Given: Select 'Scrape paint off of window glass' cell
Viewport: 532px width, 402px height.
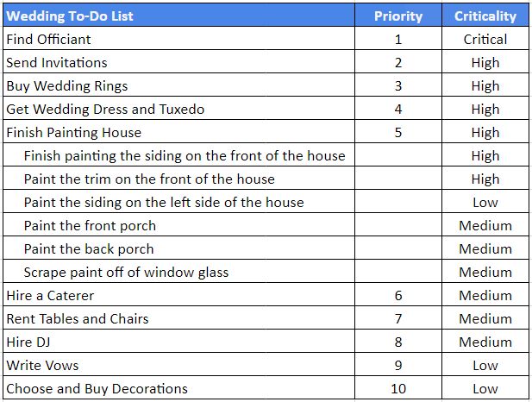Looking at the screenshot, I should tap(178, 271).
